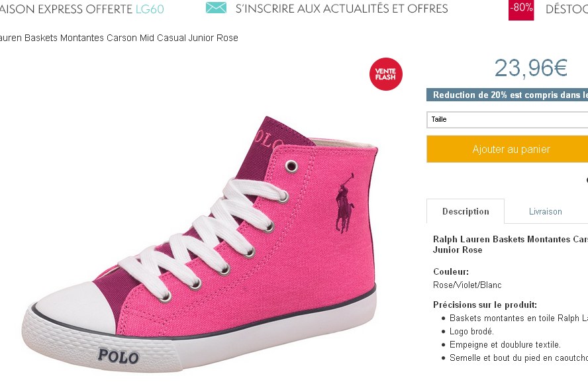The height and width of the screenshot is (384, 588).
Task: Open the Livraison tab
Action: [x=545, y=212]
